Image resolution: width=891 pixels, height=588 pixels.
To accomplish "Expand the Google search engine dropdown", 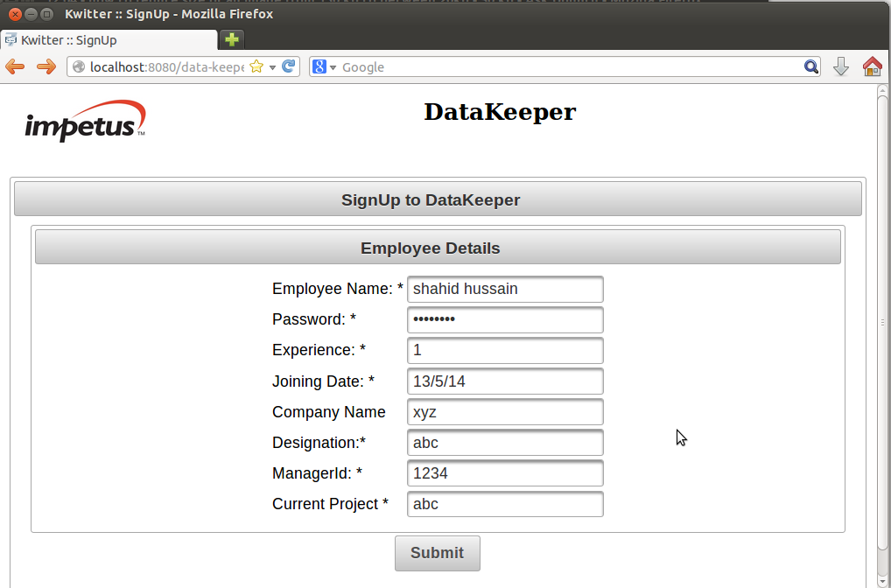I will tap(324, 67).
